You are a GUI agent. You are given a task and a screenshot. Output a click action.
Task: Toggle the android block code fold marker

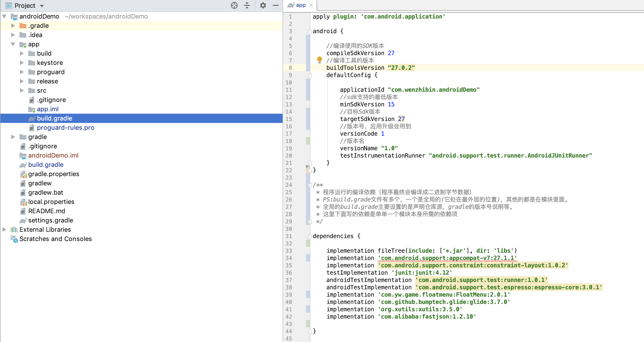[310, 31]
